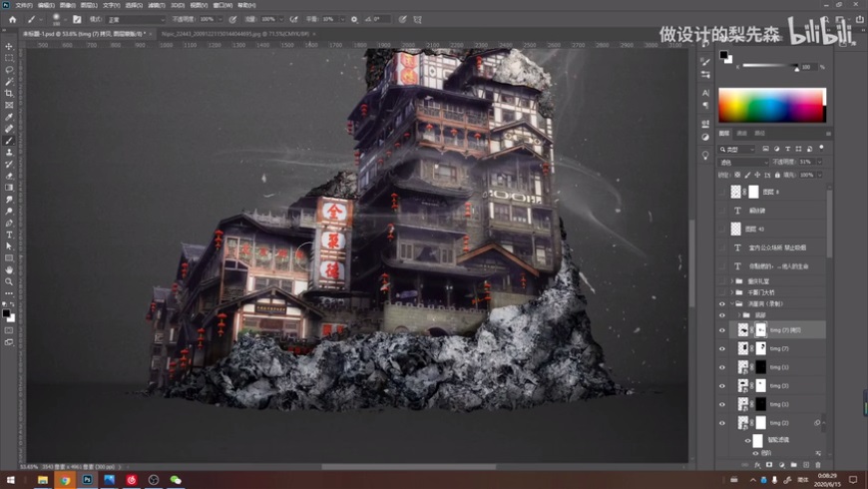Hide the timg (7) layer
This screenshot has height=489, width=868.
722,349
